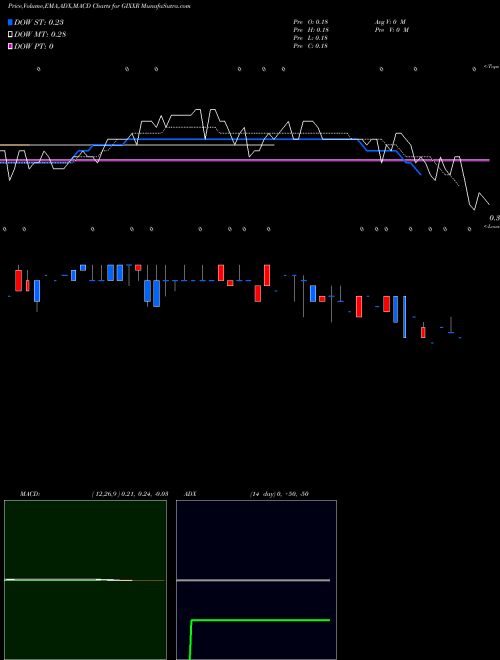
Task: Click the 'Pre H: 0.18' value
Action: click(x=311, y=30)
